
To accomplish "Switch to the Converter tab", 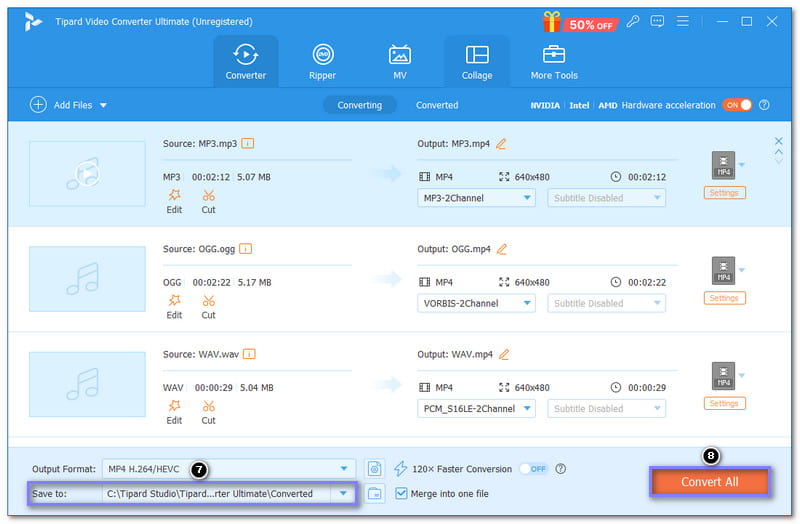I will coord(245,61).
